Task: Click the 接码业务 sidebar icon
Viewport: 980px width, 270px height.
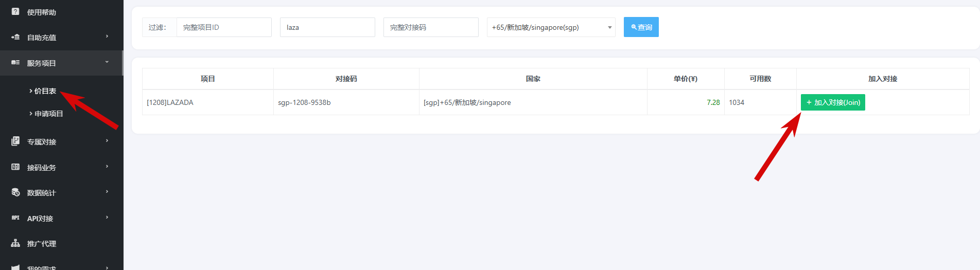Action: click(x=15, y=167)
